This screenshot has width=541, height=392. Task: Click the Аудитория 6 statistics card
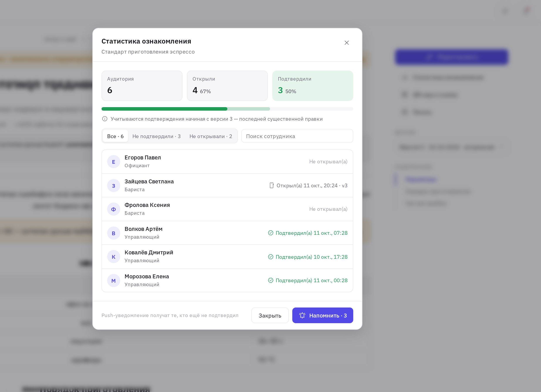pos(142,86)
